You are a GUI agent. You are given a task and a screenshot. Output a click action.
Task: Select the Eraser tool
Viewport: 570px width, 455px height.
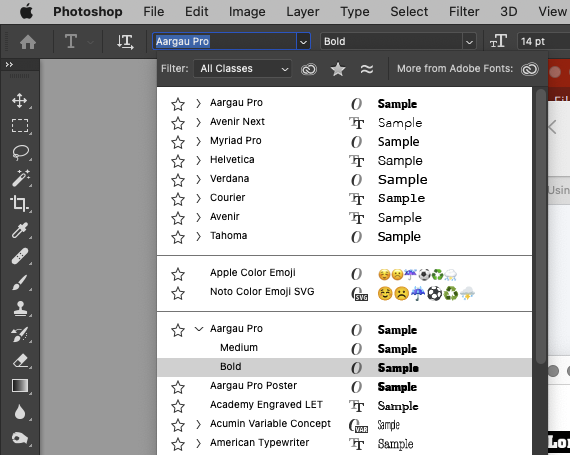click(x=20, y=361)
